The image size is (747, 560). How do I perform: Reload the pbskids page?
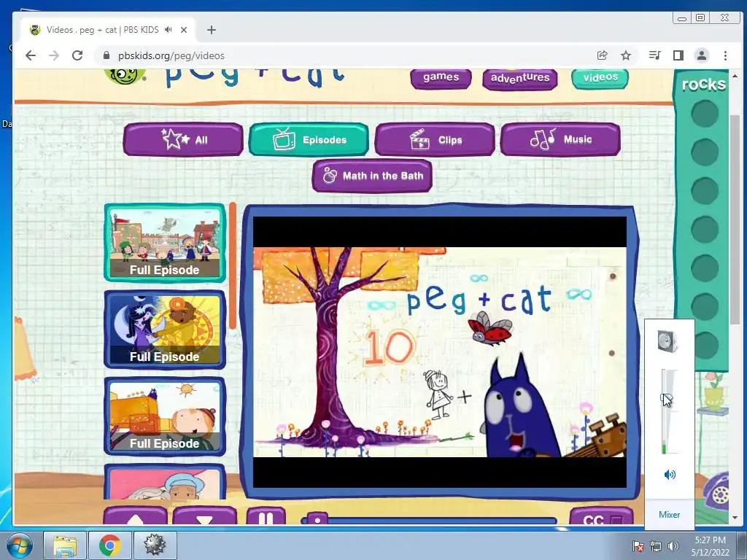click(77, 55)
